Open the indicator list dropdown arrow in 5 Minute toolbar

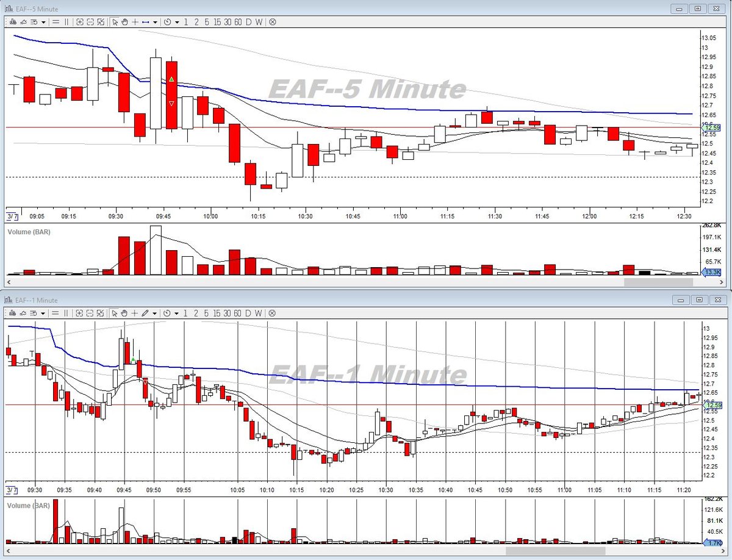click(43, 21)
